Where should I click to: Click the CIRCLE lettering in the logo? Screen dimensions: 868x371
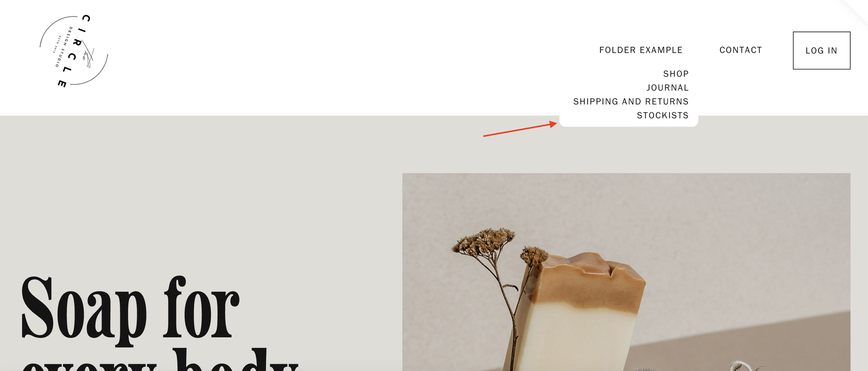[74, 51]
